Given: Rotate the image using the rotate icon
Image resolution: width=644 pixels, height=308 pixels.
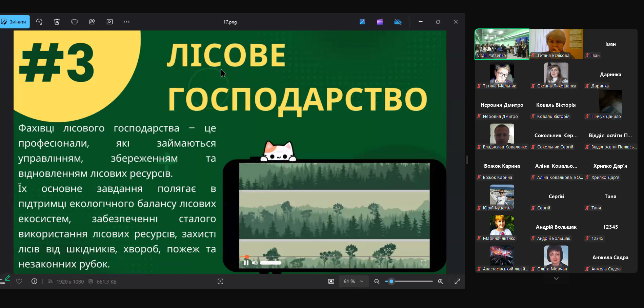Looking at the screenshot, I should (x=39, y=22).
